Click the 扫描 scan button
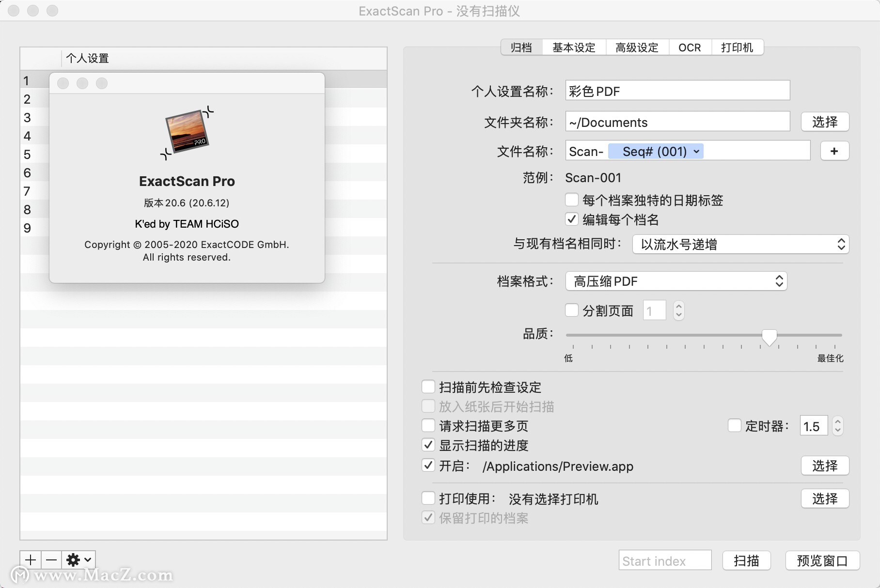Image resolution: width=880 pixels, height=588 pixels. pyautogui.click(x=746, y=560)
